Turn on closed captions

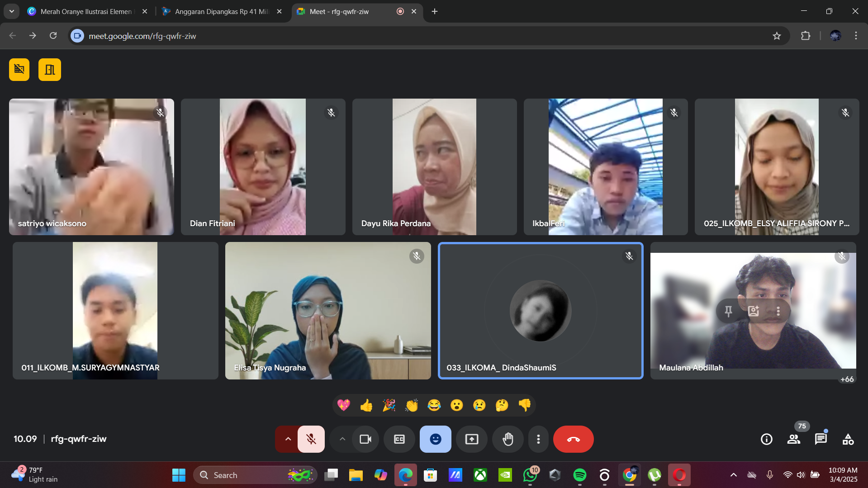tap(399, 439)
